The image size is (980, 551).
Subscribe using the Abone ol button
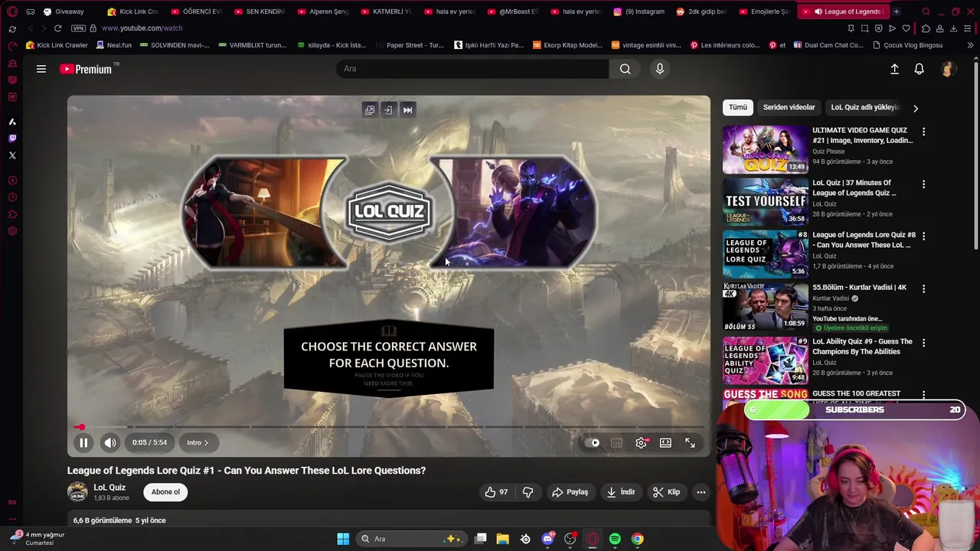[165, 492]
